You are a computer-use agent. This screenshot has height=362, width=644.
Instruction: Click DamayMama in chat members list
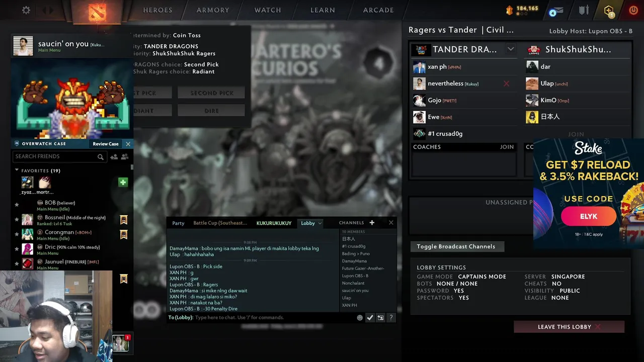coord(354,261)
